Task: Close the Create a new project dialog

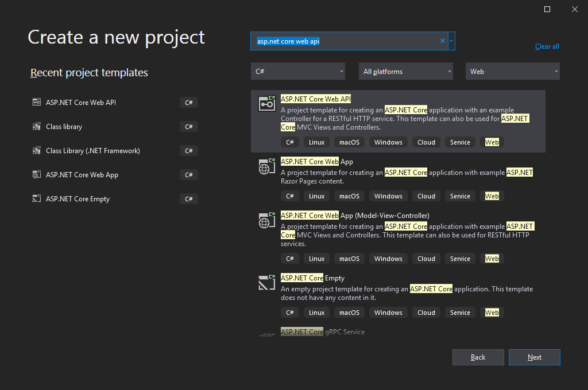Action: [574, 9]
